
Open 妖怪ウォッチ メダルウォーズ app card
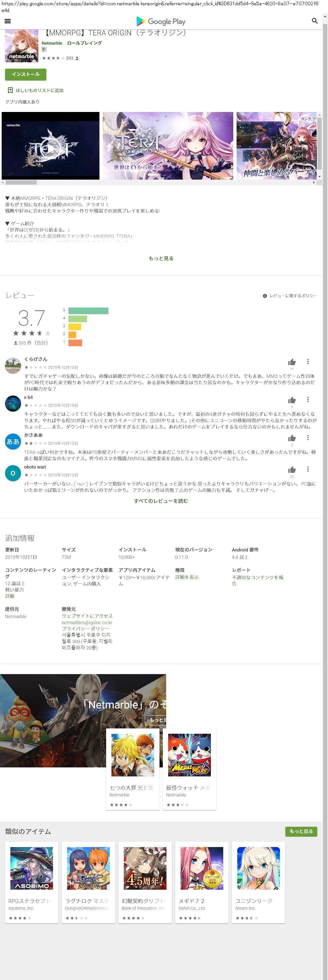click(189, 769)
